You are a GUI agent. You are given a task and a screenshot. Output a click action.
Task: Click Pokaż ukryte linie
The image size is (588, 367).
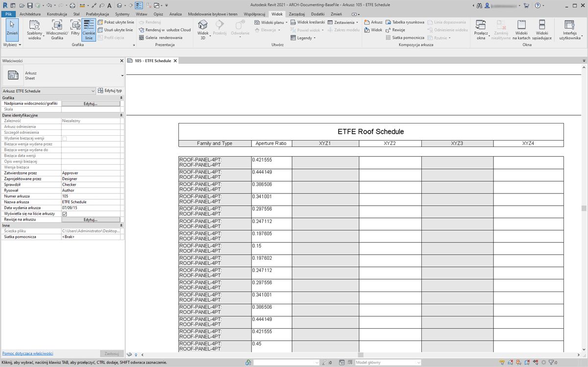coord(116,23)
